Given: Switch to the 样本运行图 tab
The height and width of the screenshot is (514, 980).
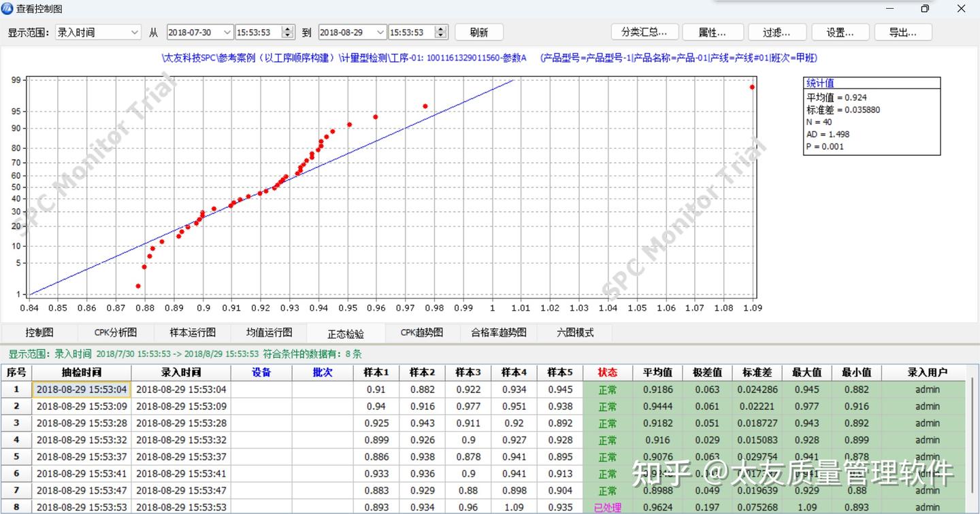Looking at the screenshot, I should pos(192,332).
